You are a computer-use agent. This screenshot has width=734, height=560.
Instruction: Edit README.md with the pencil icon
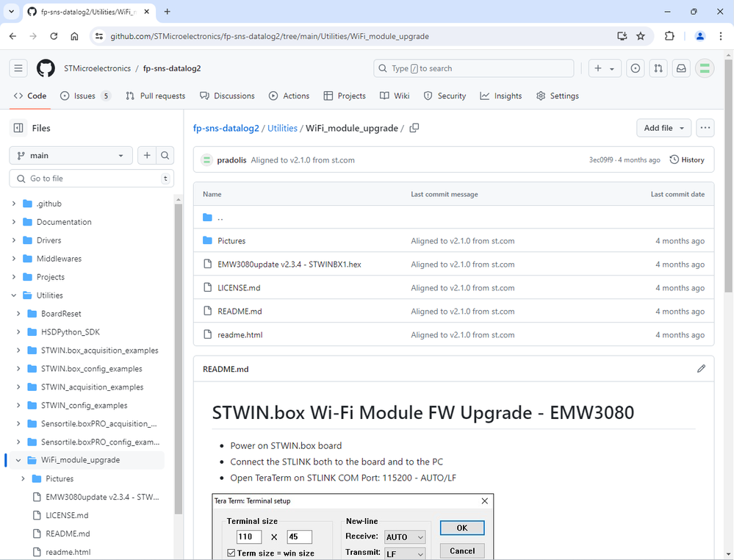tap(701, 369)
